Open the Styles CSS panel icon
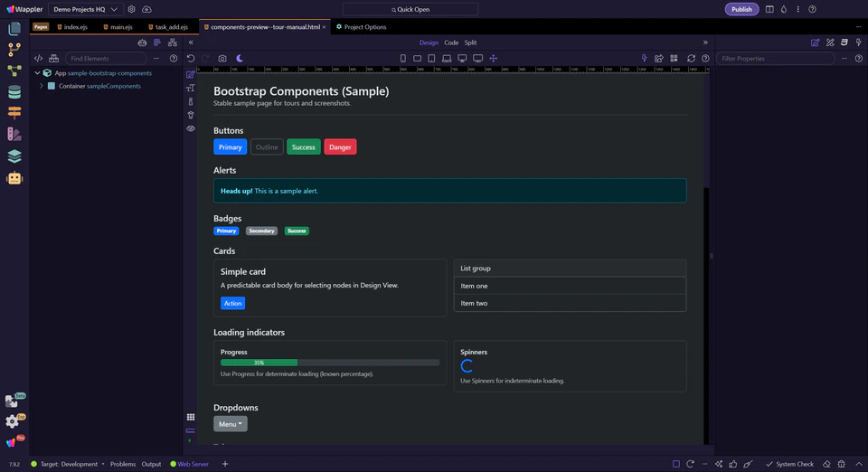The image size is (868, 472). (844, 42)
